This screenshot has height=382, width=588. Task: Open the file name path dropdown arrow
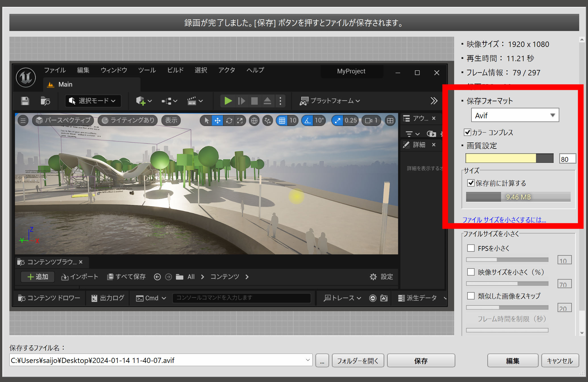(307, 360)
